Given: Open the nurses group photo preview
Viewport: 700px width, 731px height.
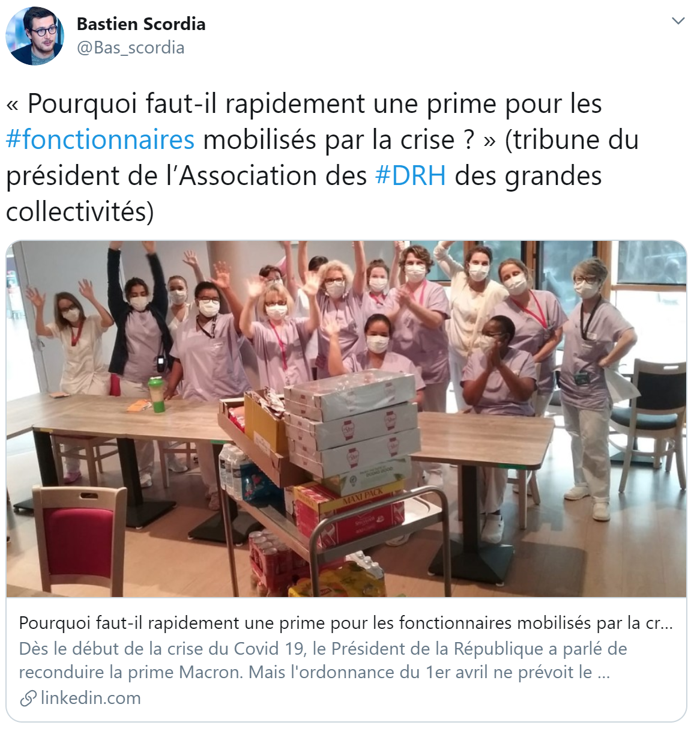Looking at the screenshot, I should (346, 419).
